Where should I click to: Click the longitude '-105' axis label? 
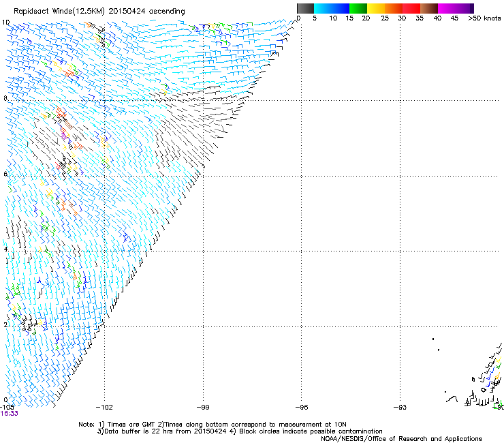click(x=7, y=408)
